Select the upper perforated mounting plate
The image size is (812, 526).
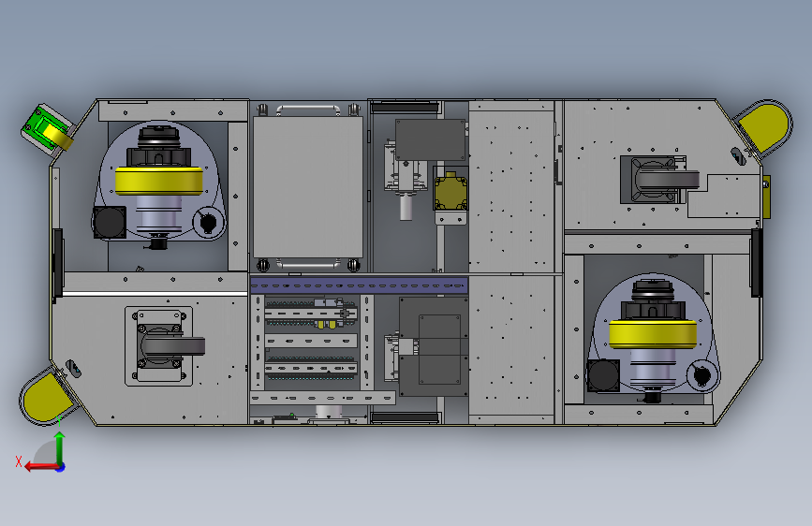[x=511, y=188]
